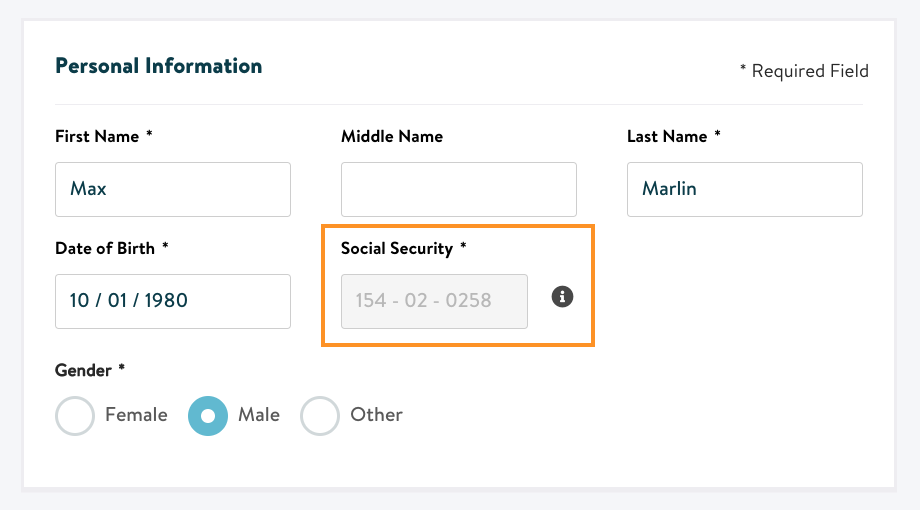Screen dimensions: 920x510
Task: Click the First Name label
Action: pos(104,136)
